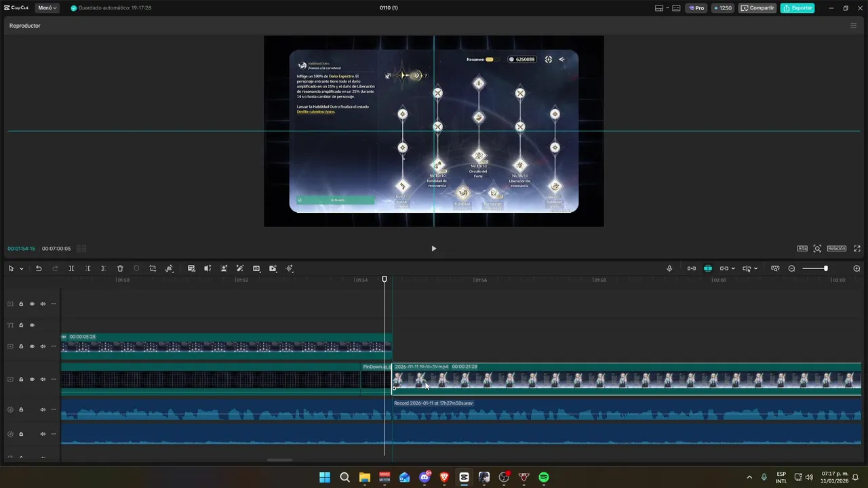Open the Alta quality setting
This screenshot has height=488, width=868.
point(802,249)
